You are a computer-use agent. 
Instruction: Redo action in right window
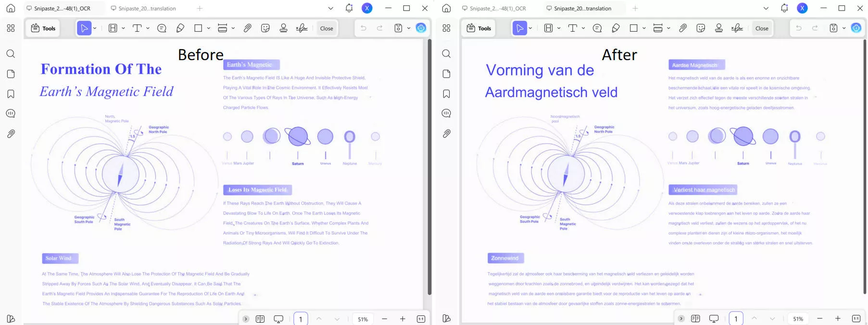click(x=815, y=28)
